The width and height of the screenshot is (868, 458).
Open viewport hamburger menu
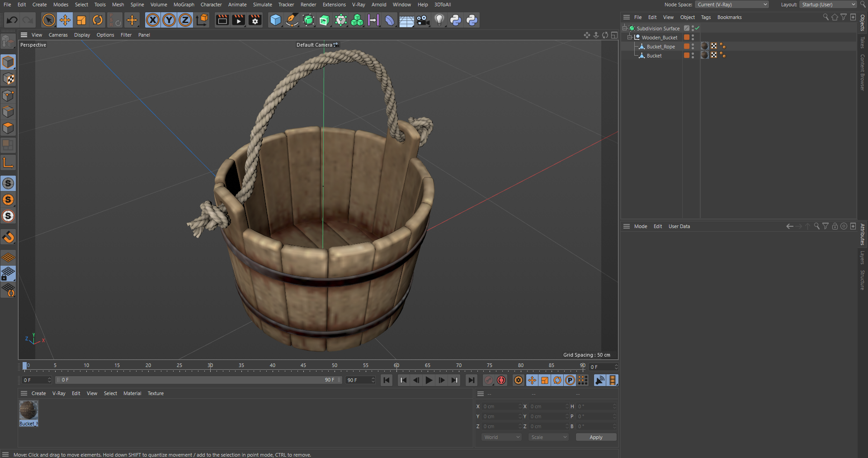(24, 35)
